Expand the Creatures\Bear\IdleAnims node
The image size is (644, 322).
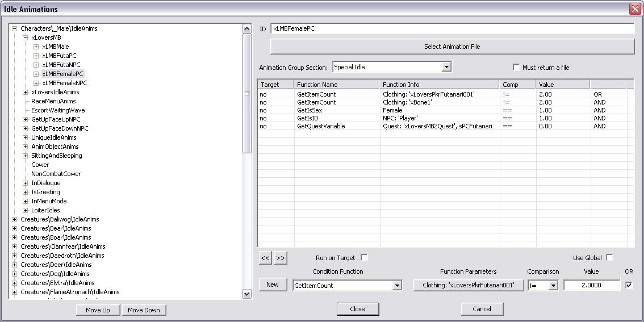click(x=14, y=228)
